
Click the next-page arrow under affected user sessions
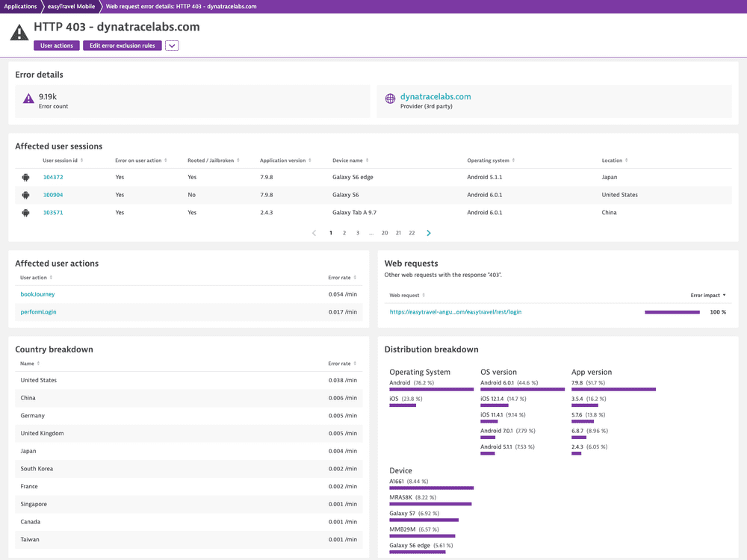click(x=428, y=233)
